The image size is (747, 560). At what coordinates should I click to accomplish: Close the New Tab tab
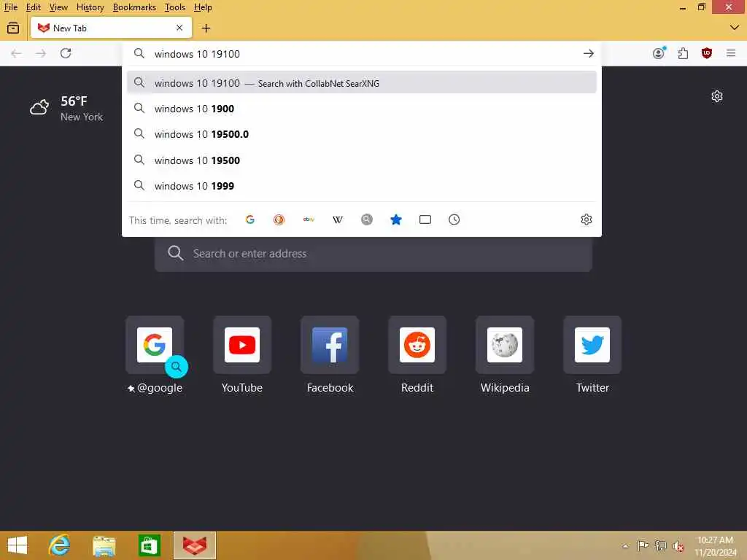[179, 28]
